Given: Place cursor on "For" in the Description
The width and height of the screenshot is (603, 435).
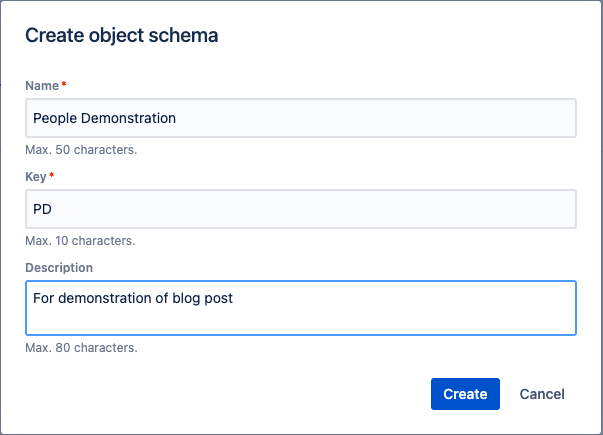Looking at the screenshot, I should [x=44, y=298].
